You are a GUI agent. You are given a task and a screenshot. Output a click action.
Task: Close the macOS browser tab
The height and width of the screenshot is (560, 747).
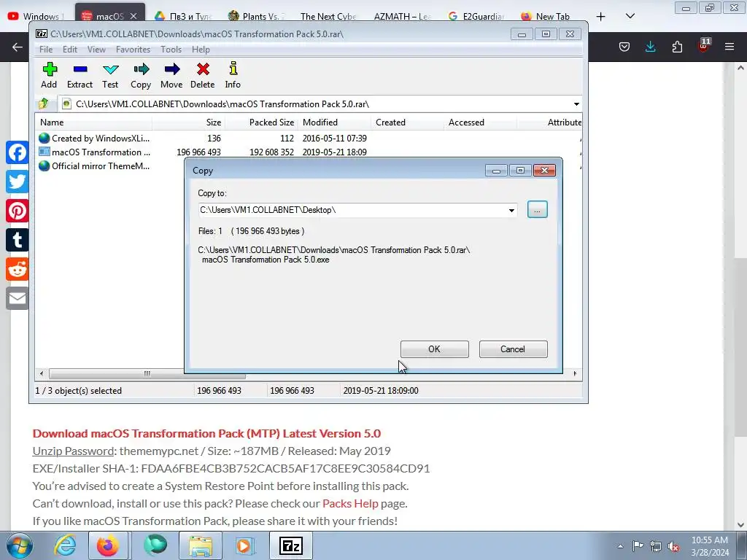pos(133,16)
